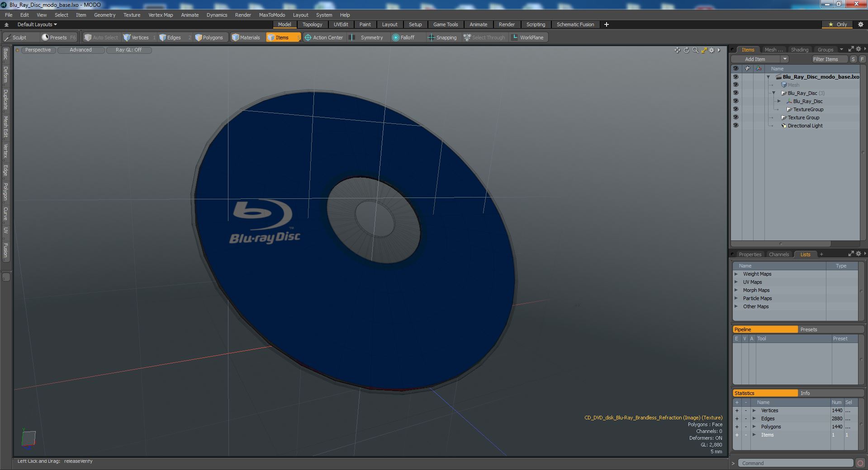Switch to Materials selection mode
Image resolution: width=868 pixels, height=470 pixels.
pyautogui.click(x=246, y=38)
